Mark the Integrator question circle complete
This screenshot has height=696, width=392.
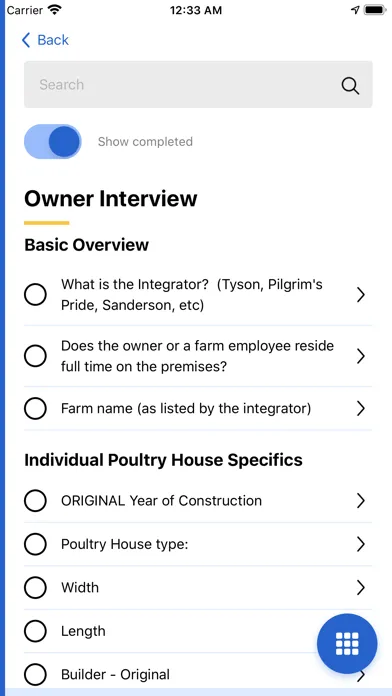click(35, 295)
